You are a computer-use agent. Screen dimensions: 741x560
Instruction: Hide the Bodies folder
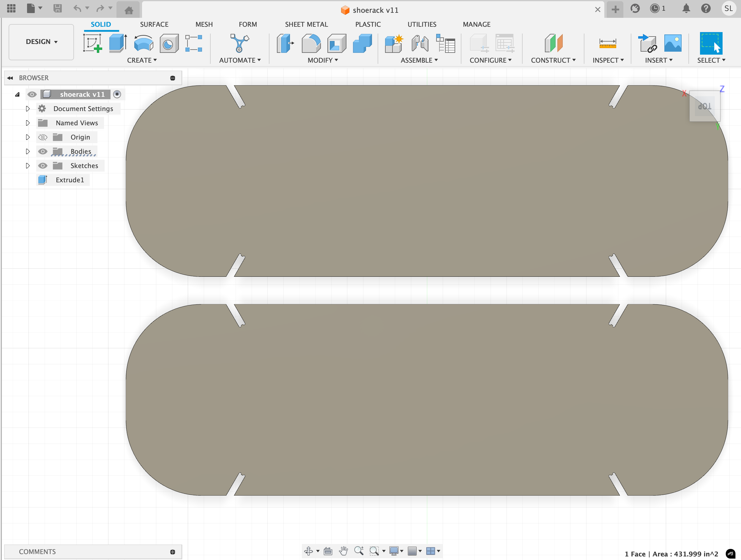pos(42,152)
